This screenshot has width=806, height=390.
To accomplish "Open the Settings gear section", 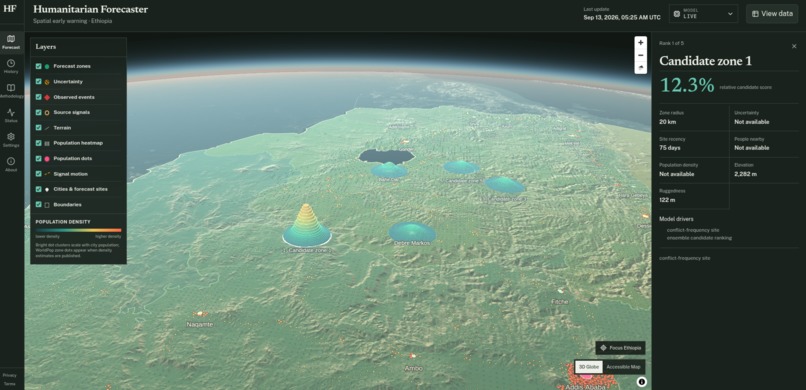I will coord(11,140).
